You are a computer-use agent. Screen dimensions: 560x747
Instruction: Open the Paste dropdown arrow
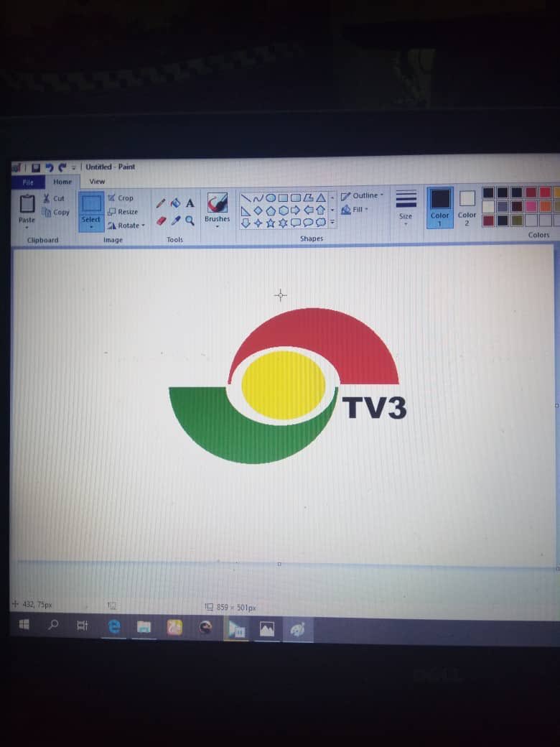[x=27, y=228]
